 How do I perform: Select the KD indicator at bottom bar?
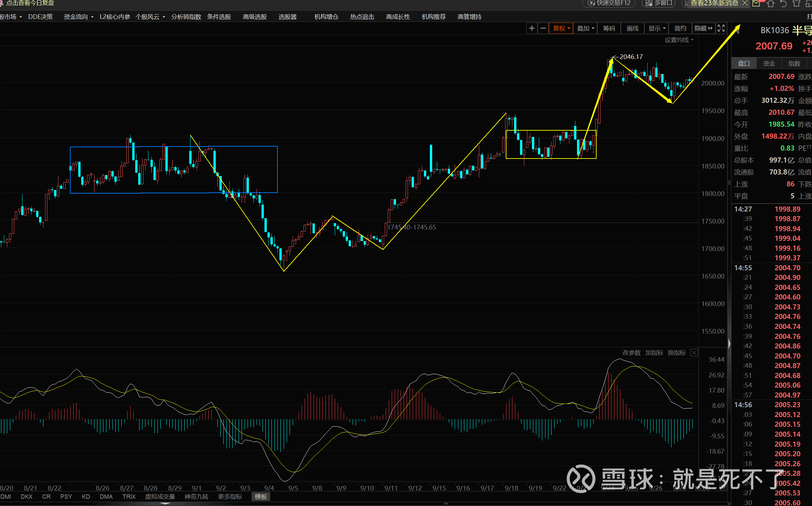(86, 497)
